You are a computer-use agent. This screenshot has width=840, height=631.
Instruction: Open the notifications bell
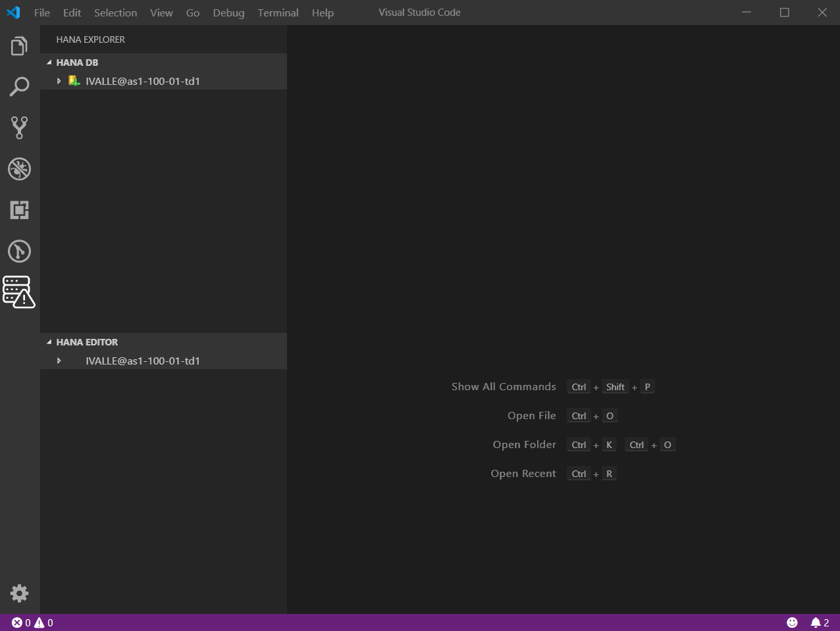[820, 622]
